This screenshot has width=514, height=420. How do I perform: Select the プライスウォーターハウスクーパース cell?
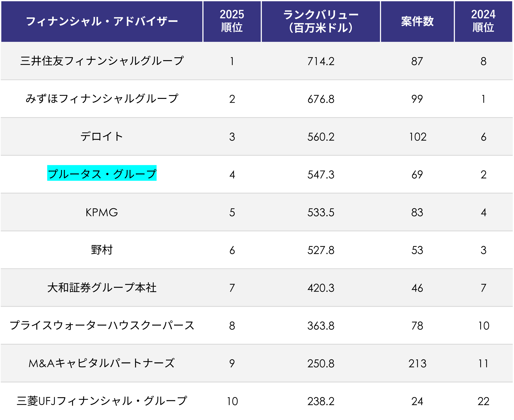[102, 326]
